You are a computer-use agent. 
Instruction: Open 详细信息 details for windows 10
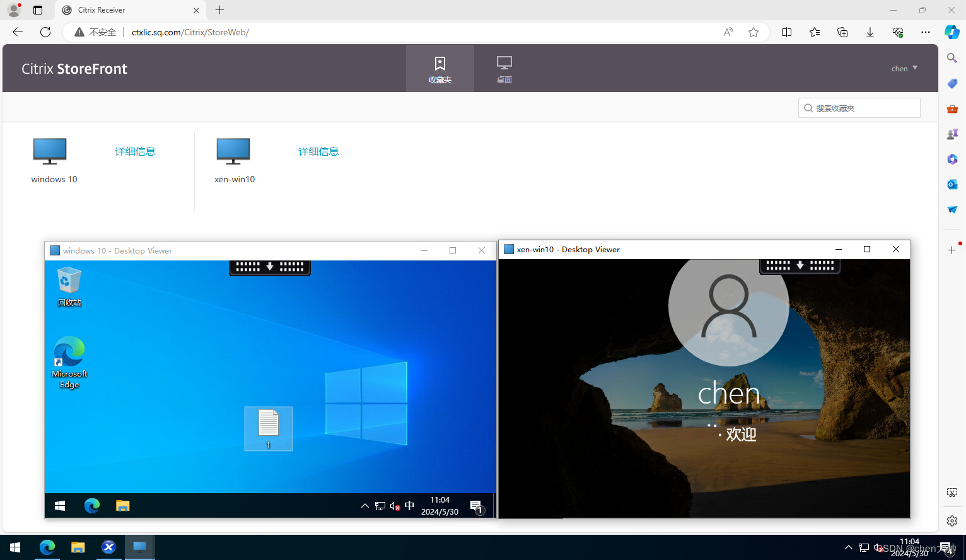pos(135,151)
